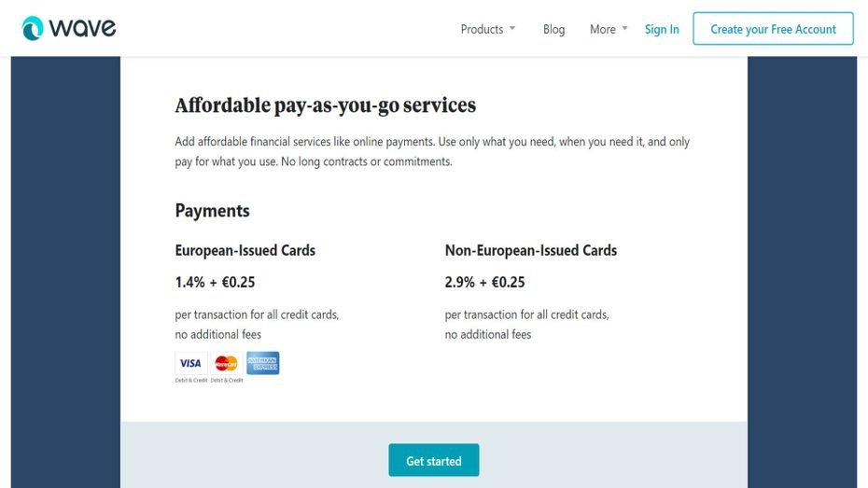Image resolution: width=868 pixels, height=488 pixels.
Task: Click the Mastercard icon
Action: (x=226, y=363)
